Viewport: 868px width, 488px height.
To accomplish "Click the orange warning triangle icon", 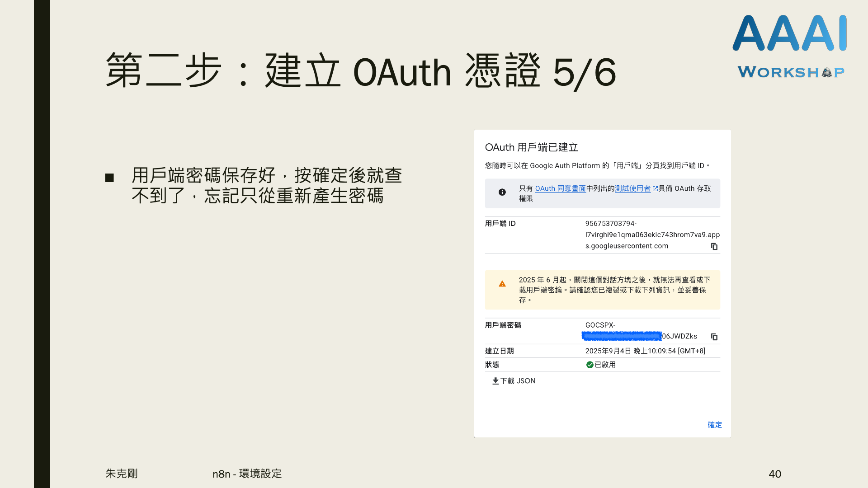I will coord(502,284).
